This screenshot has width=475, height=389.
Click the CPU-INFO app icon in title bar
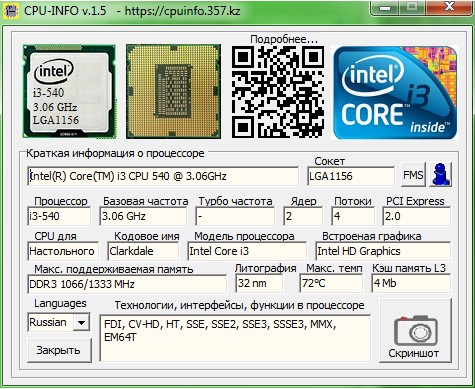11,11
